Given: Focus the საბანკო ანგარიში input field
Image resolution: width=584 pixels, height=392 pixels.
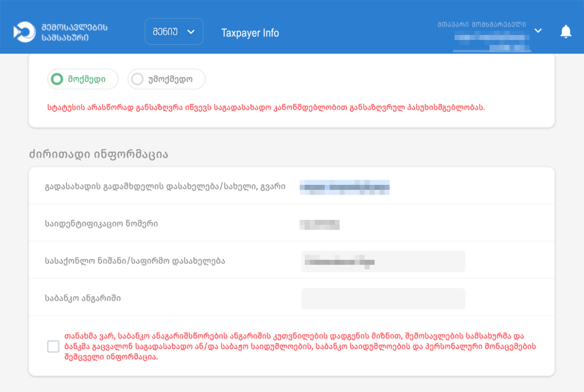Looking at the screenshot, I should click(x=383, y=299).
